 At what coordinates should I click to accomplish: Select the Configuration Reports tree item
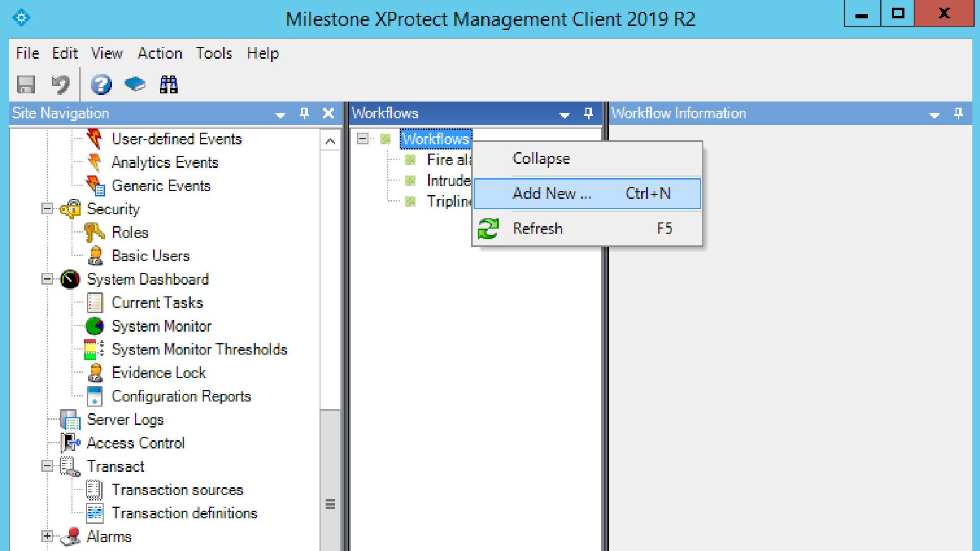coord(181,396)
